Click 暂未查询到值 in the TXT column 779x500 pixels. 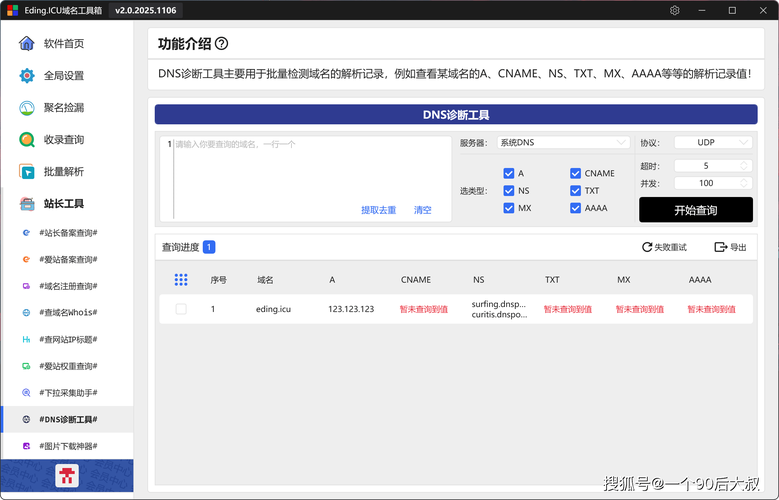568,309
